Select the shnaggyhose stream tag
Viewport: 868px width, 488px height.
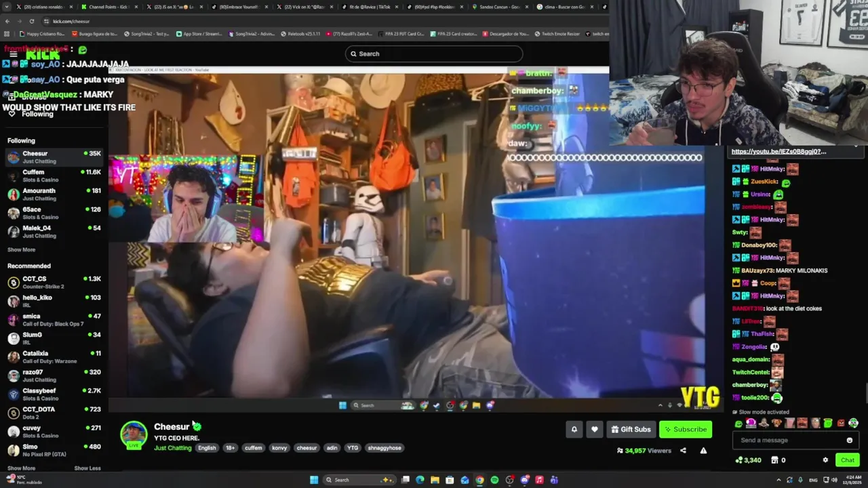(x=384, y=448)
